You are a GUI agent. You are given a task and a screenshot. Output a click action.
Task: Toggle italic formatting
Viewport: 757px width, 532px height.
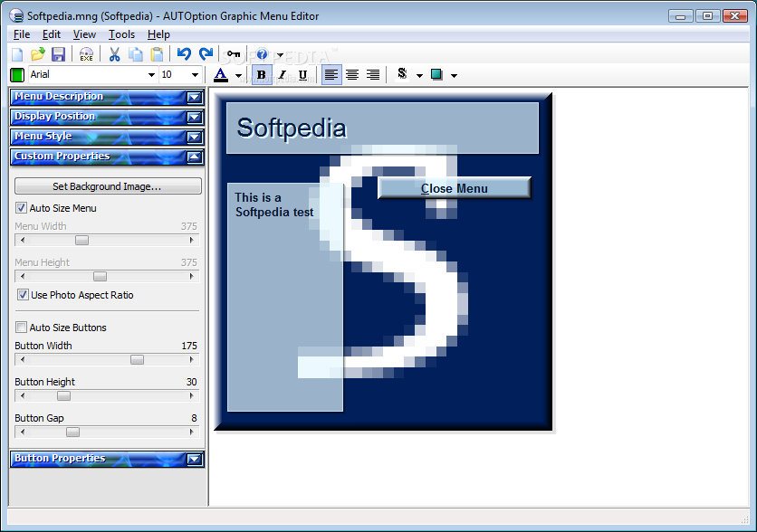pyautogui.click(x=283, y=75)
